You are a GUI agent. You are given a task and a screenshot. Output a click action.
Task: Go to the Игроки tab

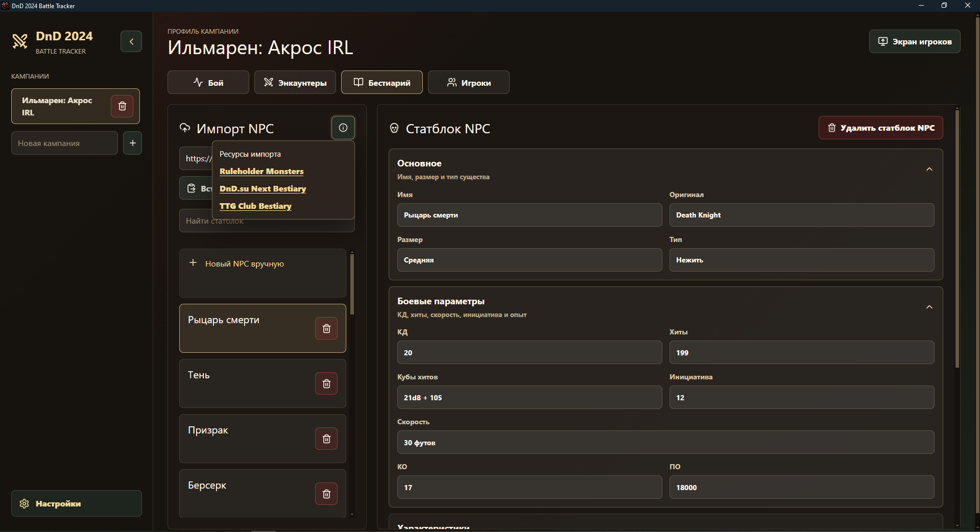(469, 82)
